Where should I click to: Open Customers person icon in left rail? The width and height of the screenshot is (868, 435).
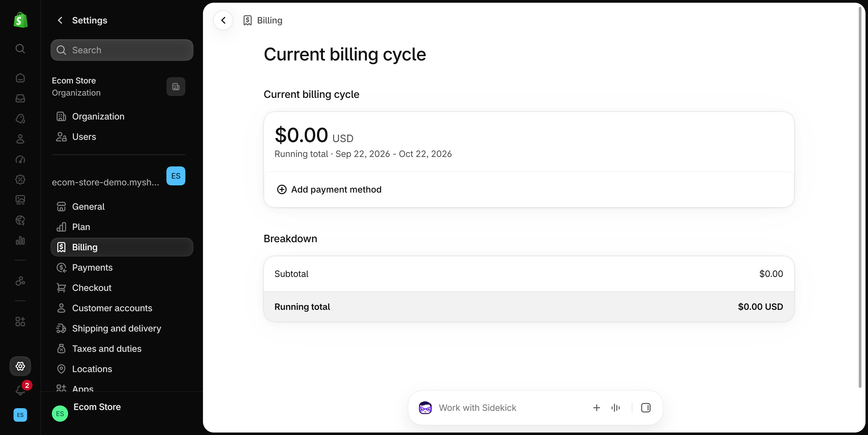click(x=20, y=139)
